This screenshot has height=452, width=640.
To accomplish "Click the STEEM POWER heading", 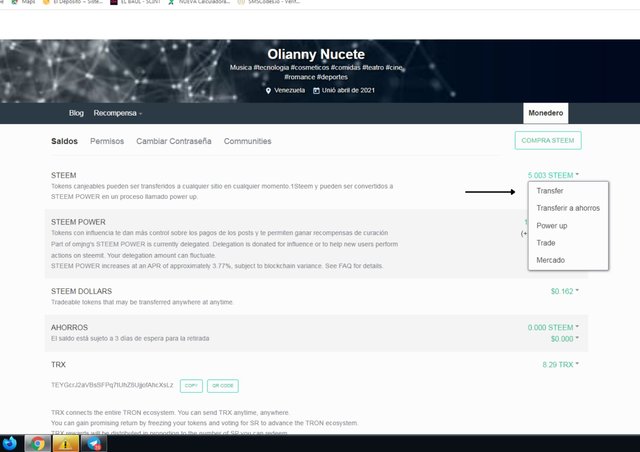I will click(x=78, y=222).
